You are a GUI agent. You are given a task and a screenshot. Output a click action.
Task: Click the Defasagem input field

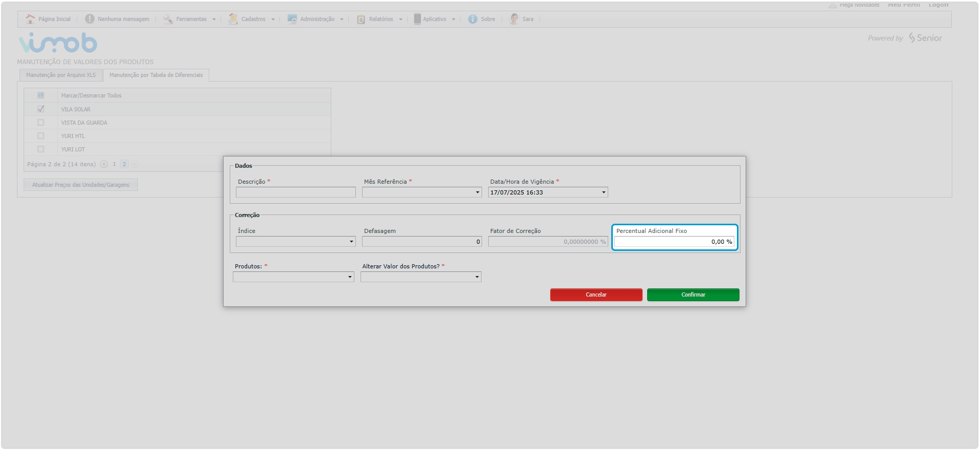422,242
